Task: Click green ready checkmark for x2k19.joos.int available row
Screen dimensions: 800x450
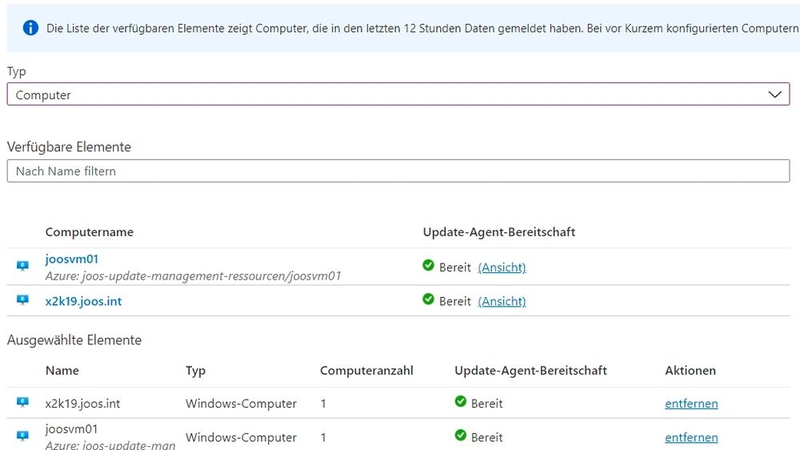Action: 428,300
